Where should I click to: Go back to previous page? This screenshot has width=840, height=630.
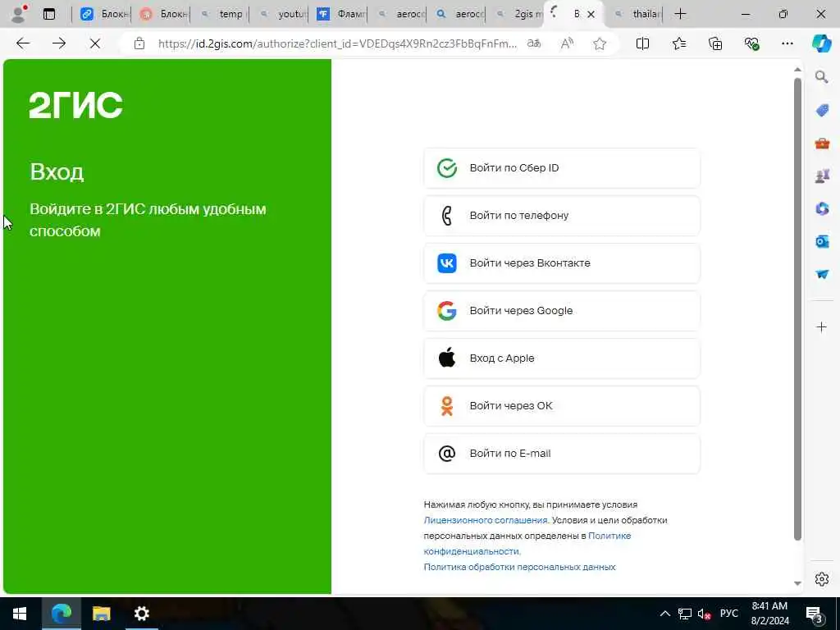pos(22,43)
